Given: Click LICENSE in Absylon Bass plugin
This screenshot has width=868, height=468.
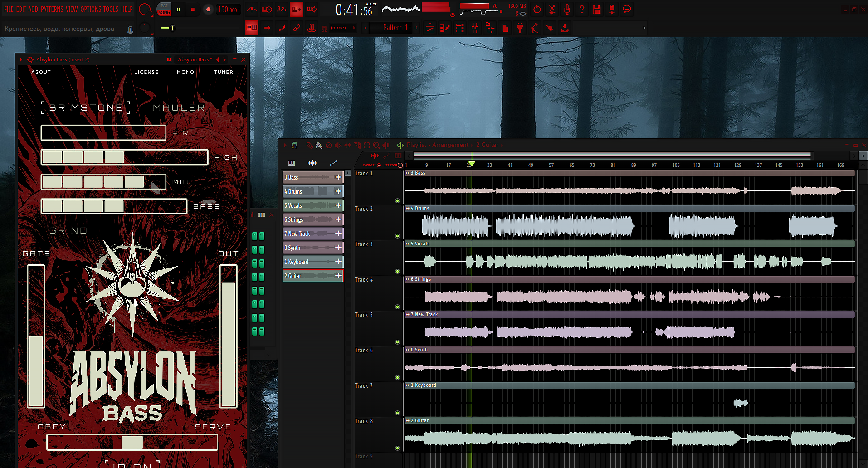Looking at the screenshot, I should [146, 72].
